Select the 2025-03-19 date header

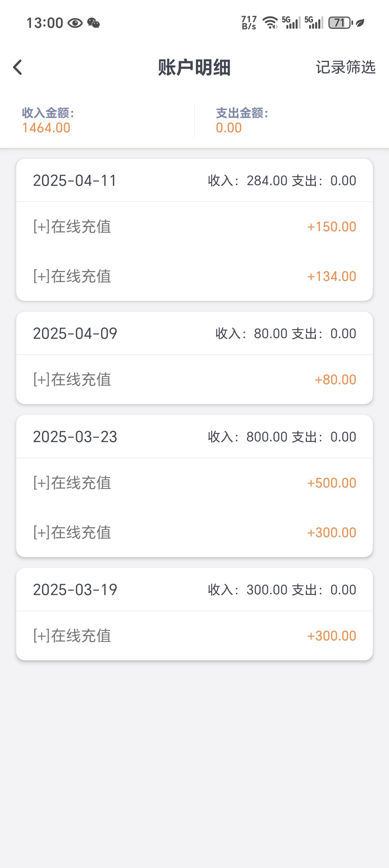click(75, 590)
